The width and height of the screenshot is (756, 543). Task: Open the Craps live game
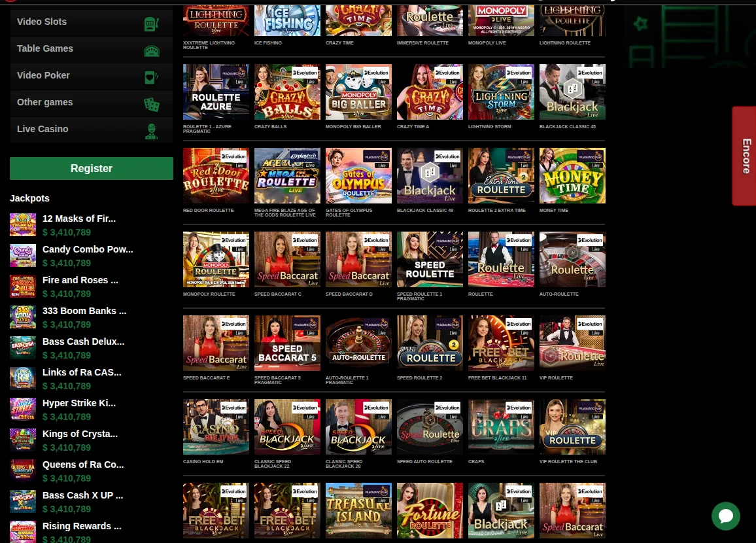[501, 427]
